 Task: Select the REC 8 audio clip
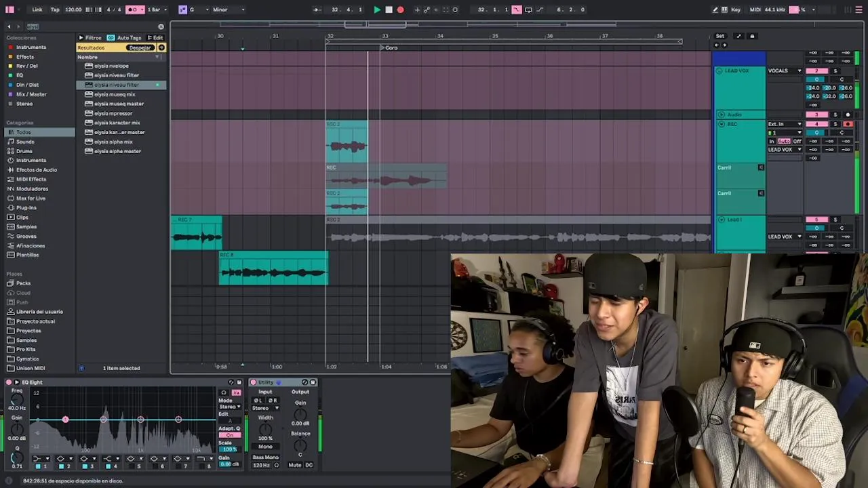coord(273,268)
